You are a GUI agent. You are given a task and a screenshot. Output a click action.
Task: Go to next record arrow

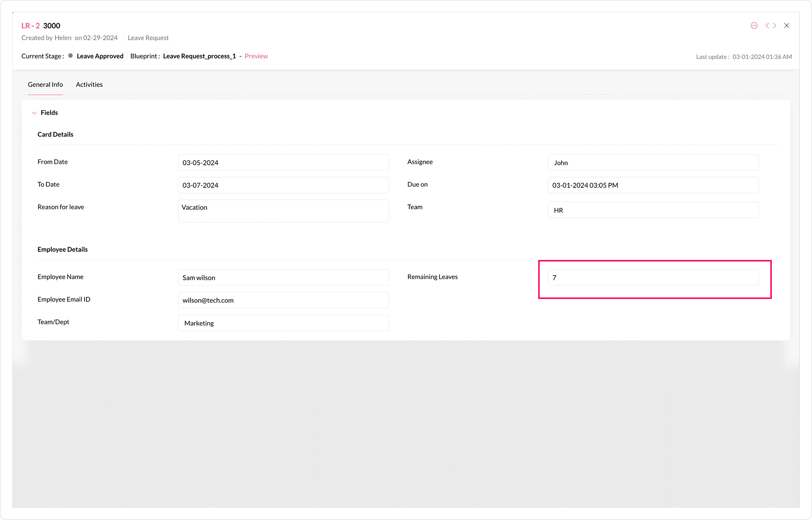[x=775, y=25]
